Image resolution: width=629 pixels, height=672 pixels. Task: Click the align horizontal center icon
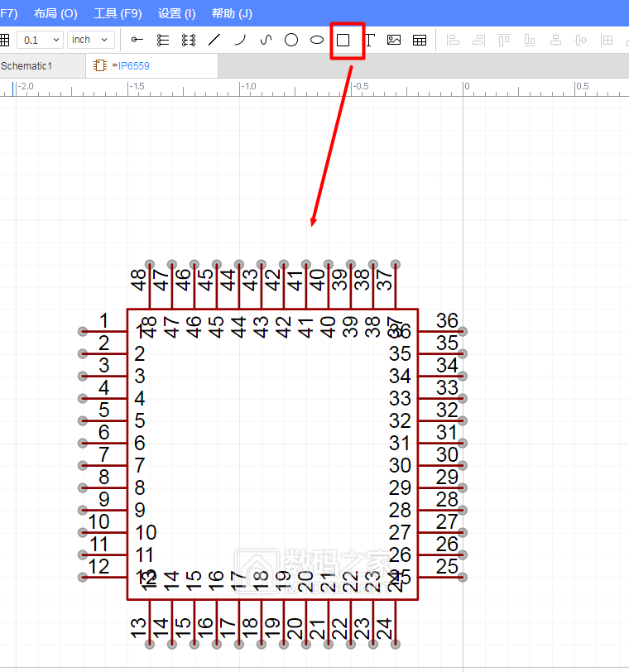tap(555, 40)
